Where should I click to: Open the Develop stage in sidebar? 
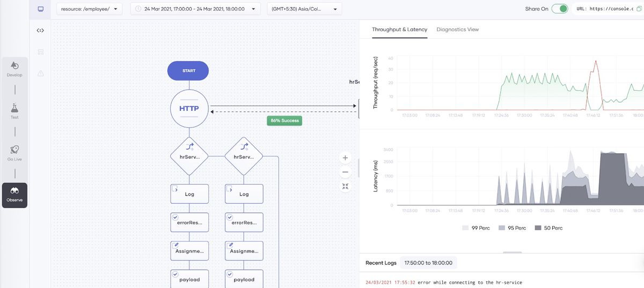point(14,68)
